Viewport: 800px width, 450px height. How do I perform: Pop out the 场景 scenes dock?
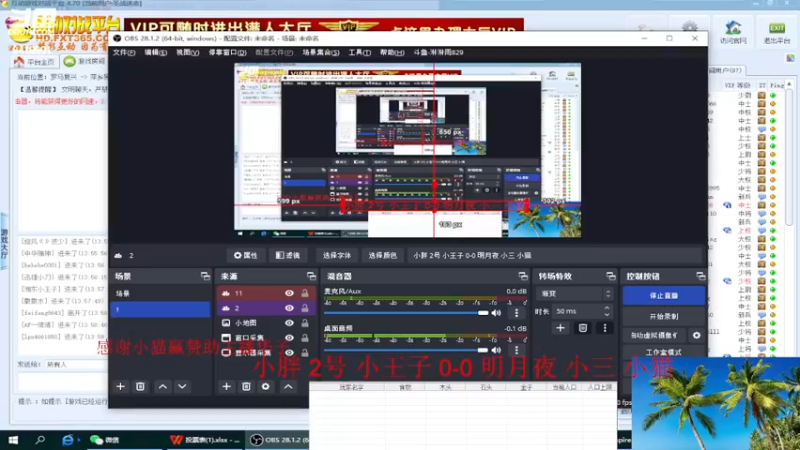click(x=205, y=276)
